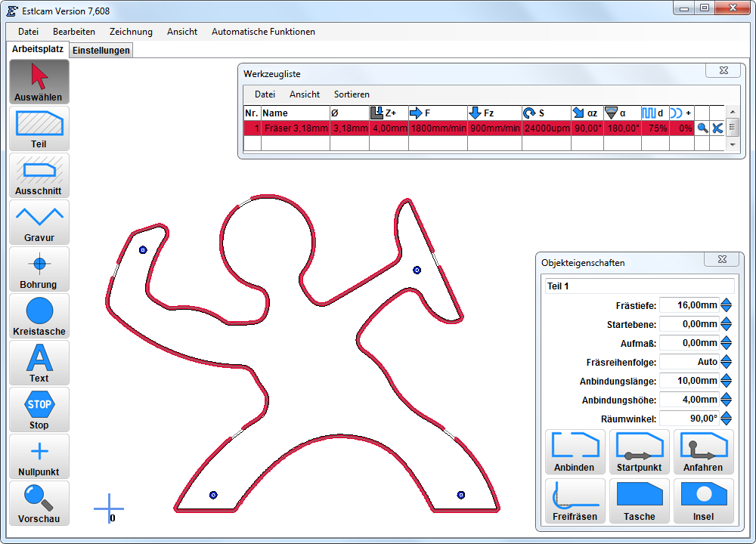Switch to the Einstellungen tab
The height and width of the screenshot is (544, 756).
[101, 51]
